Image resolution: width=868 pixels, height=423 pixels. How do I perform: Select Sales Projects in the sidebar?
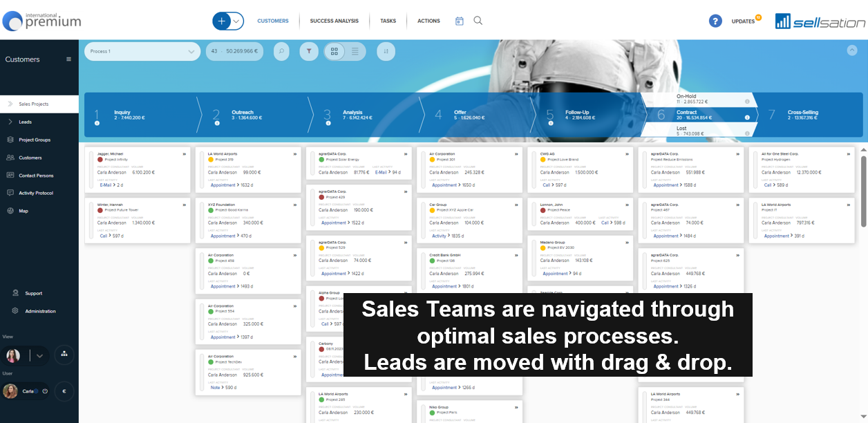click(39, 104)
